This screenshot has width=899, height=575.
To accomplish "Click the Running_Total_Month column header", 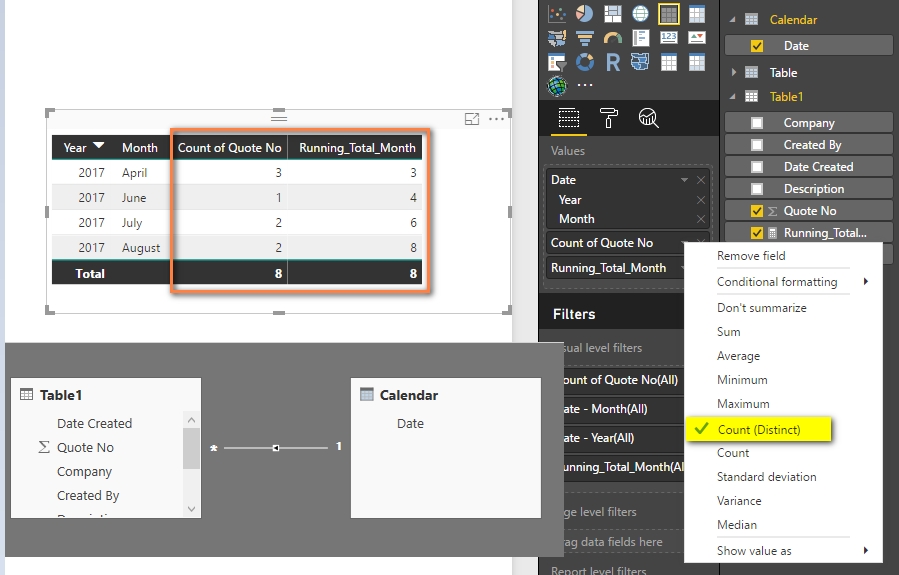I will [357, 148].
